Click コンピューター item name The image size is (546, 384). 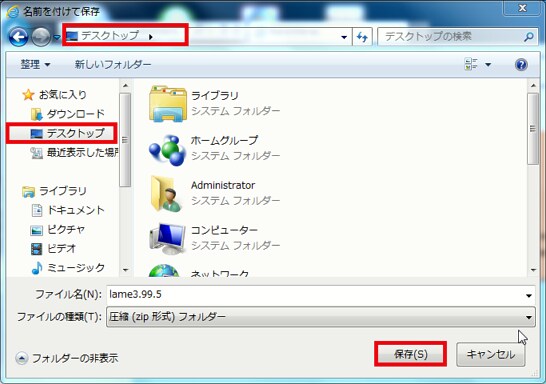click(225, 230)
